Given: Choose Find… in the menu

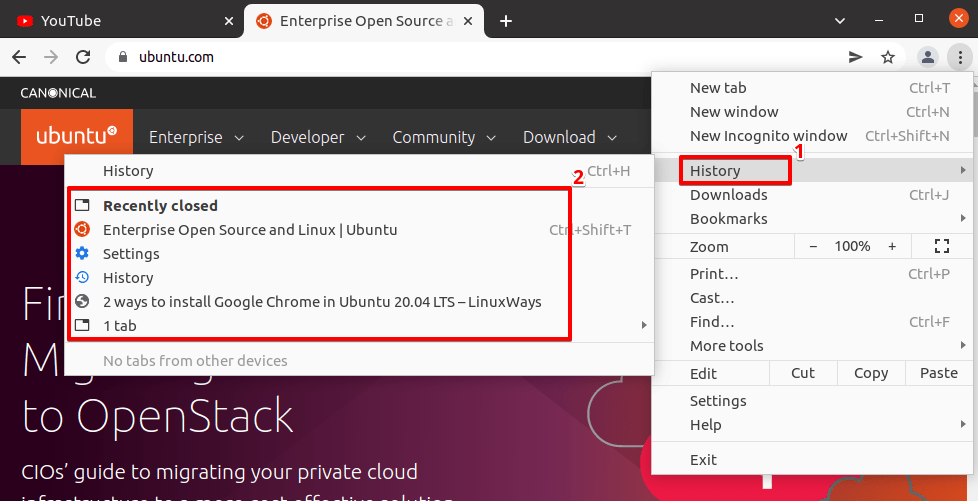Looking at the screenshot, I should point(812,321).
